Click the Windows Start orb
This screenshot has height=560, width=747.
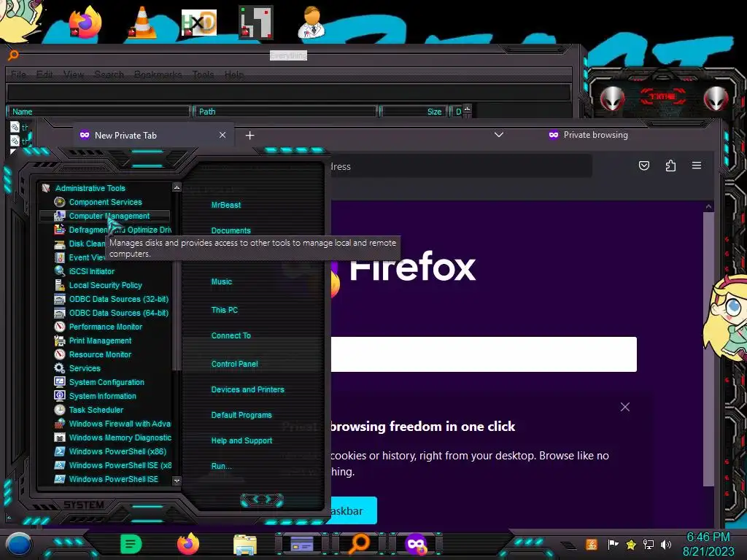(18, 545)
